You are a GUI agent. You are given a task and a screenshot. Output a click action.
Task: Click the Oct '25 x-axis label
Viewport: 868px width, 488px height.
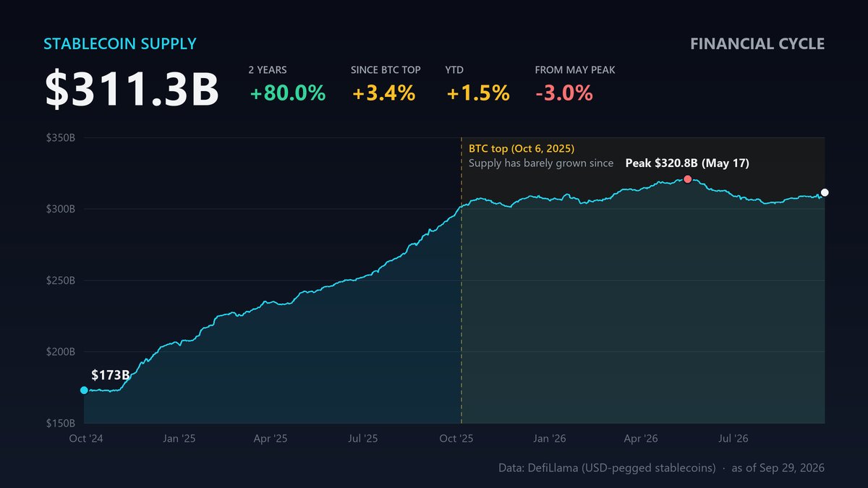tap(456, 439)
